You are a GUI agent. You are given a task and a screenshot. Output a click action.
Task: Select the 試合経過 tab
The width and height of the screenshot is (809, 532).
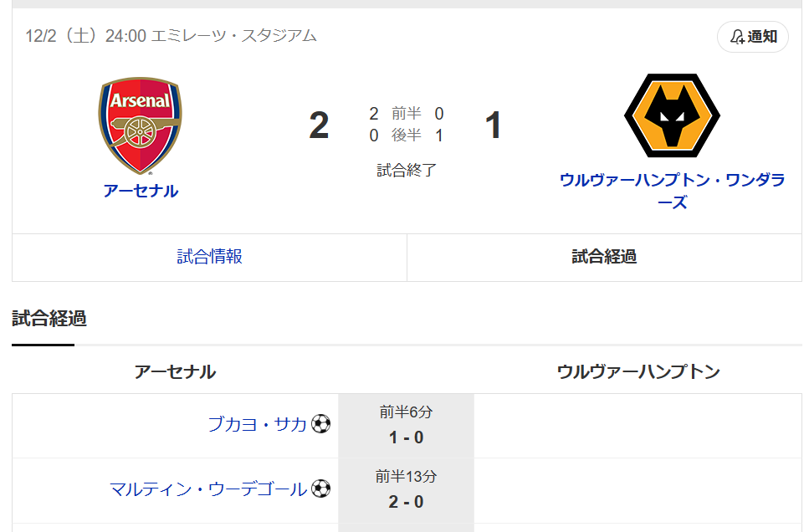[x=604, y=257]
